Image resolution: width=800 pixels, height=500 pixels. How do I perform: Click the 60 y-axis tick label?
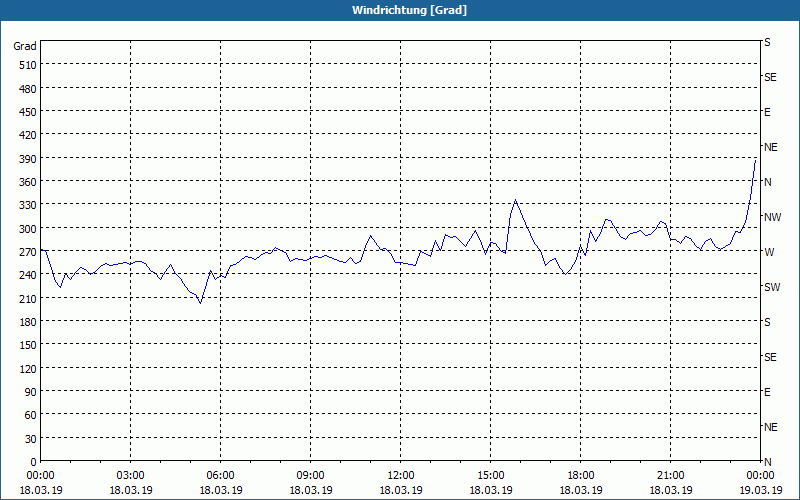(31, 415)
